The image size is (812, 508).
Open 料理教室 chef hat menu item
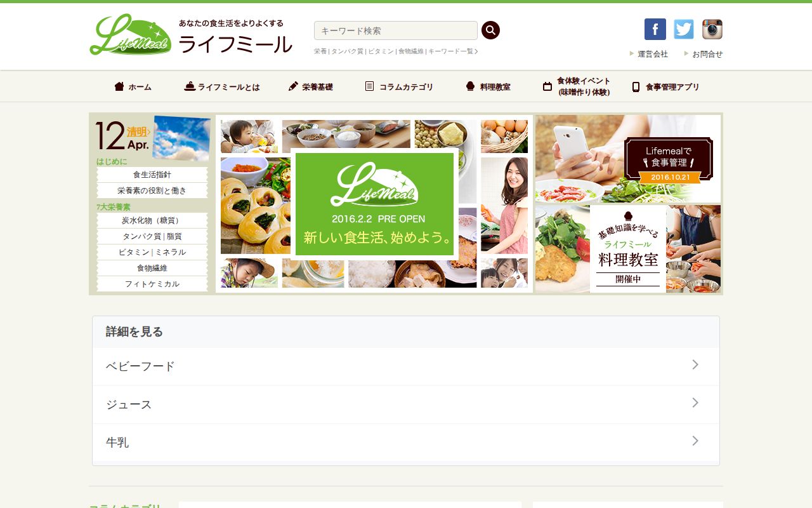pyautogui.click(x=488, y=87)
